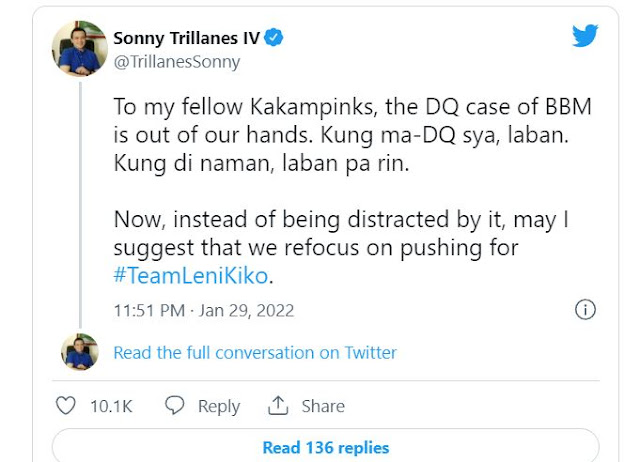Open the @TrillanesSonny handle

point(178,61)
